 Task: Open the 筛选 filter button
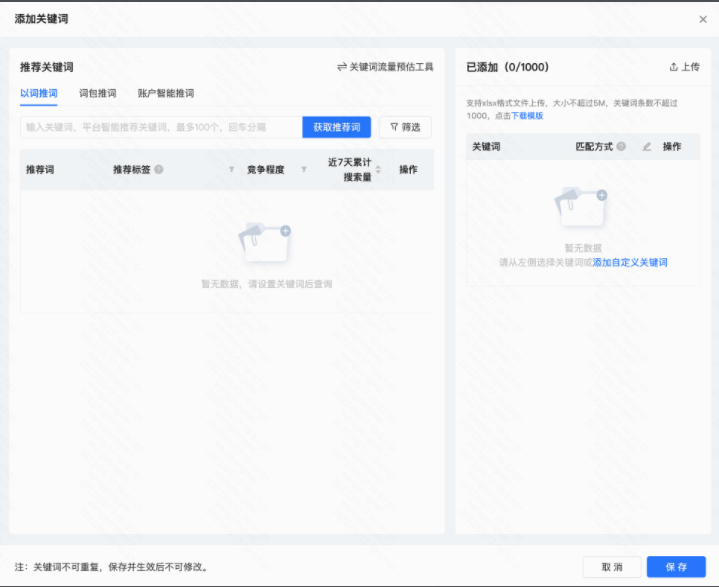(x=405, y=127)
